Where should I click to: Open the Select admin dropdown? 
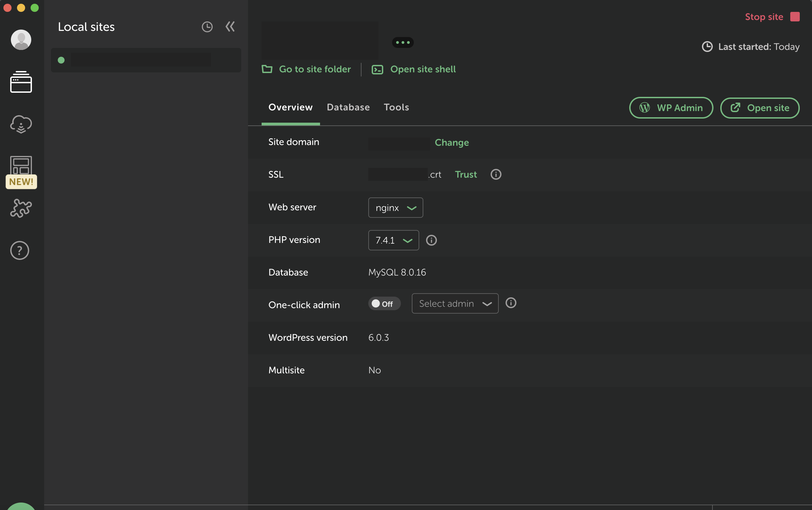pos(455,303)
